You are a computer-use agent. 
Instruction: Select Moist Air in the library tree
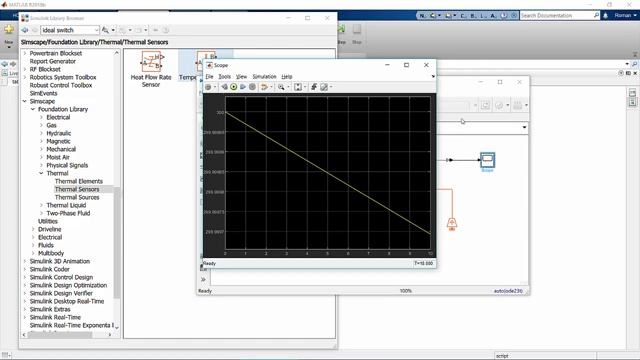[x=58, y=157]
